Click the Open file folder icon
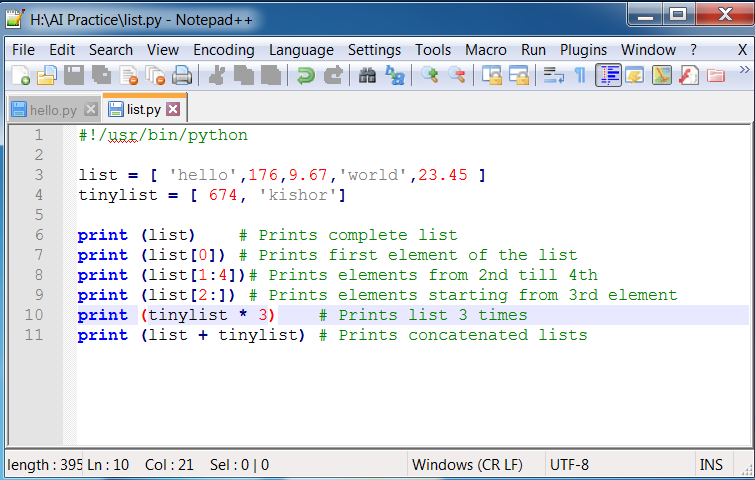The image size is (755, 480). 47,76
